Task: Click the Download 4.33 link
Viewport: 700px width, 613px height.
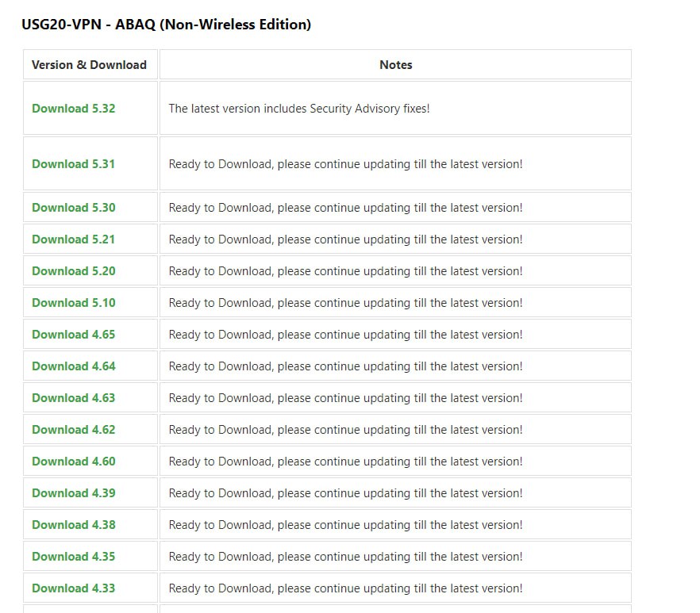Action: 73,588
